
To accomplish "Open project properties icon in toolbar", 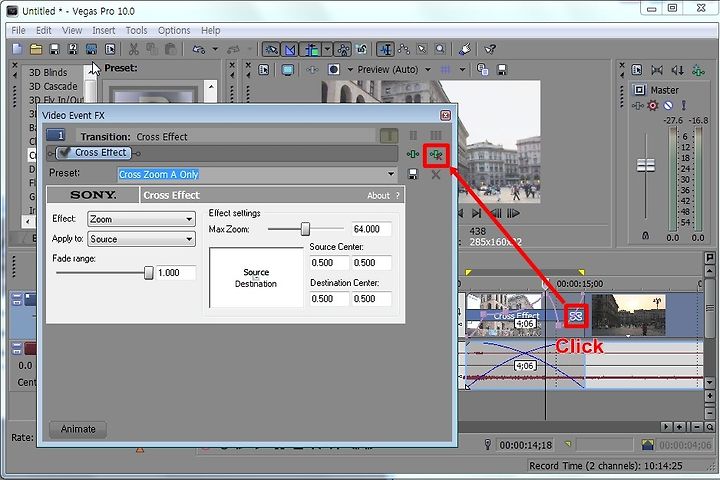I will click(x=110, y=49).
